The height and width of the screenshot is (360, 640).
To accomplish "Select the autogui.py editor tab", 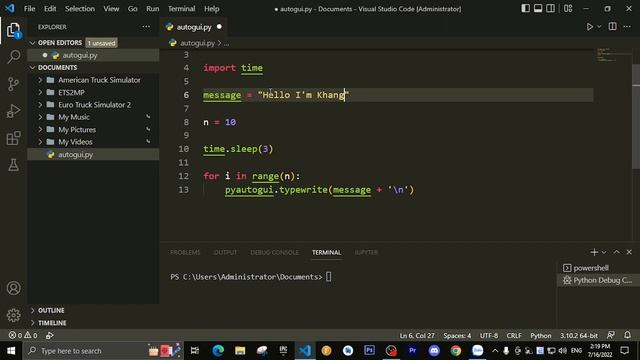I will click(194, 27).
